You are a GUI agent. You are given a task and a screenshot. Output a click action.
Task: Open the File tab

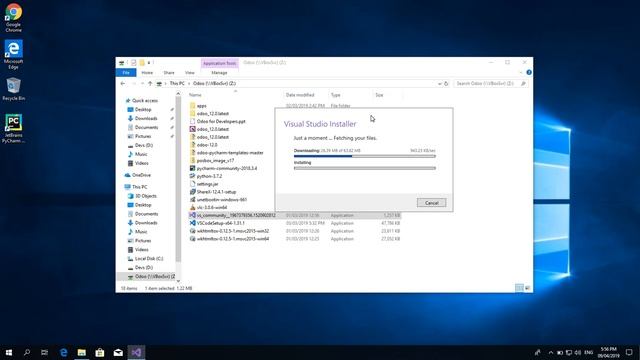(x=126, y=73)
